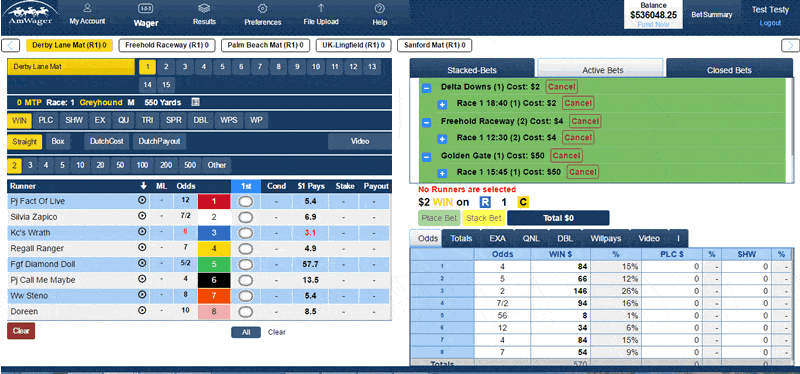800x374 pixels.
Task: Click the blue R repeat icon
Action: click(x=485, y=202)
